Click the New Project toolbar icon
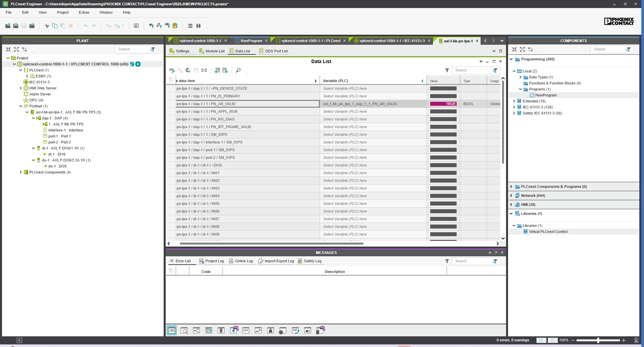 coord(8,26)
